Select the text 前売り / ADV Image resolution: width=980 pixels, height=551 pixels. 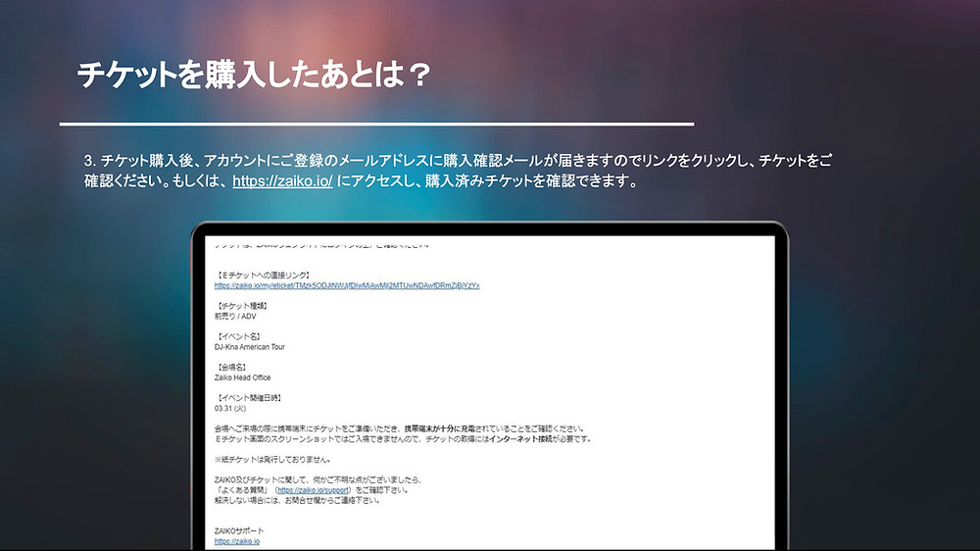(235, 317)
